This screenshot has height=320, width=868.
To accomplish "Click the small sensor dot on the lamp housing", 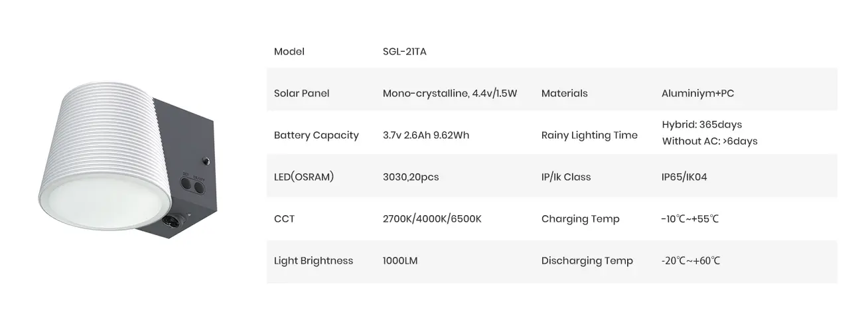I will pos(206,161).
